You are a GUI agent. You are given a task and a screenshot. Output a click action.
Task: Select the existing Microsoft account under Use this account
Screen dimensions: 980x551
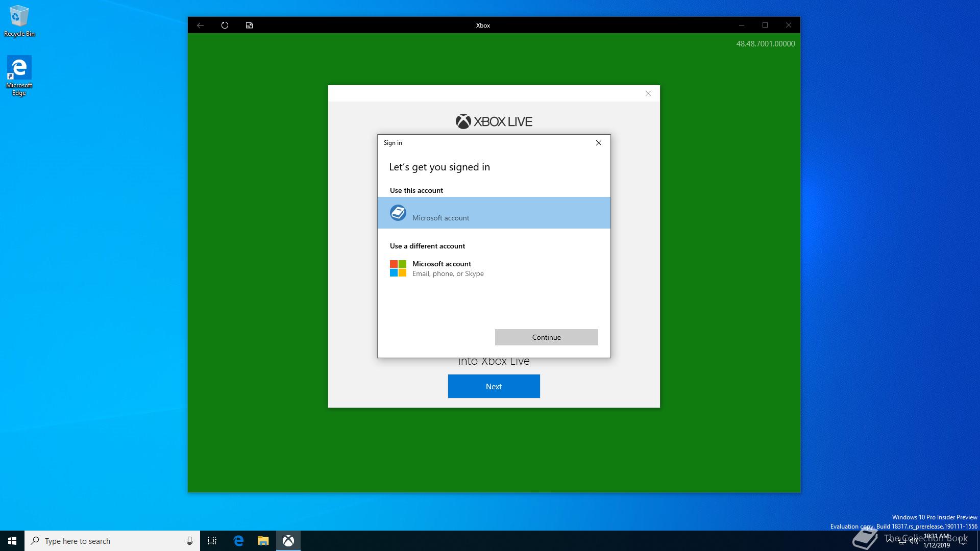click(494, 213)
